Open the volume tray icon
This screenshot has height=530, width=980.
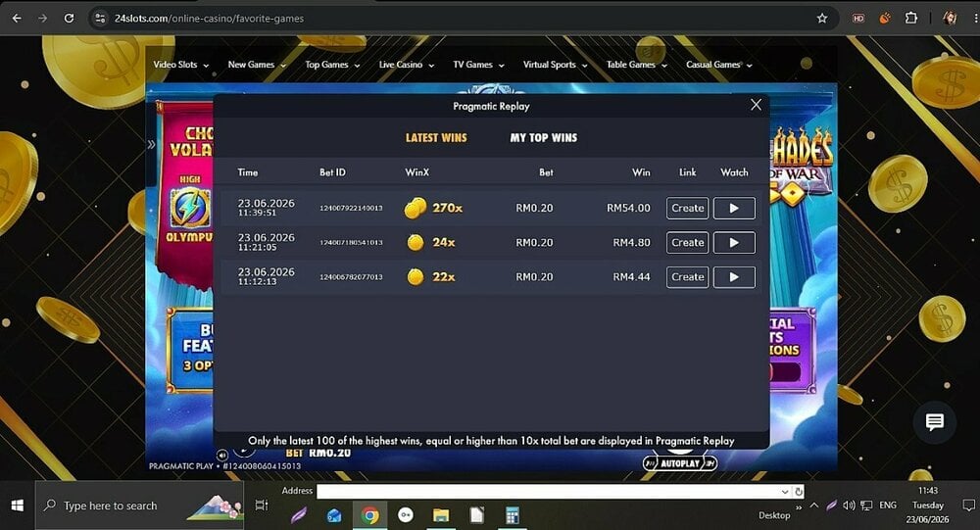[x=848, y=505]
